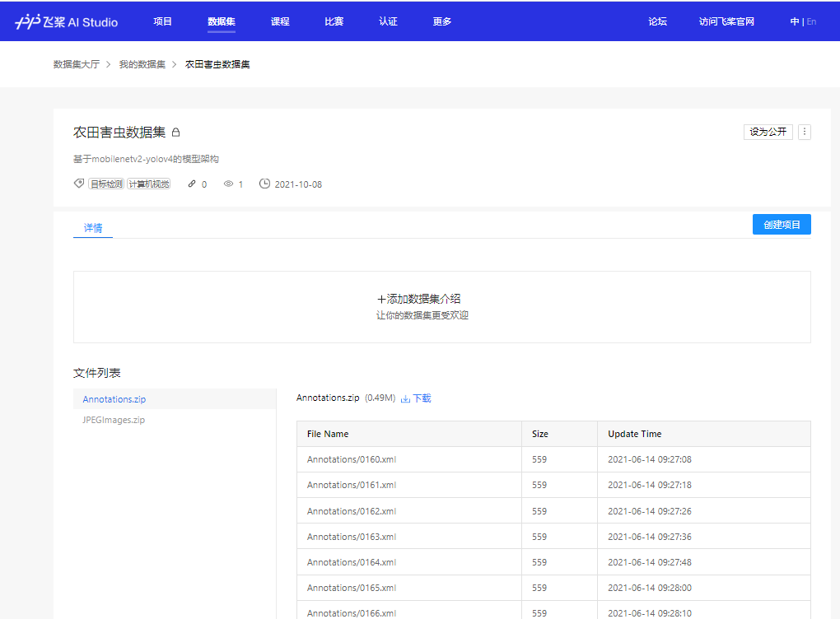This screenshot has width=840, height=619.
Task: Click the lock icon beside 农田害虫数据集 title
Action: [175, 132]
